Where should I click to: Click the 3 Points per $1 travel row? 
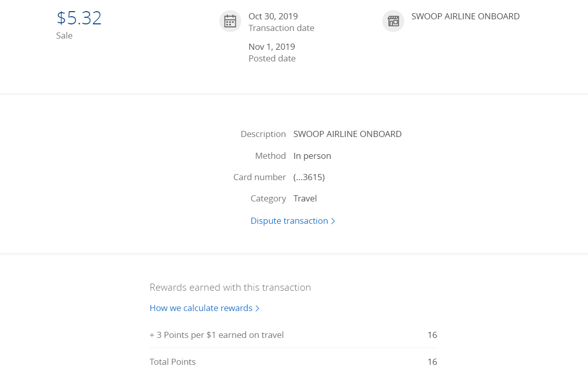pyautogui.click(x=293, y=335)
